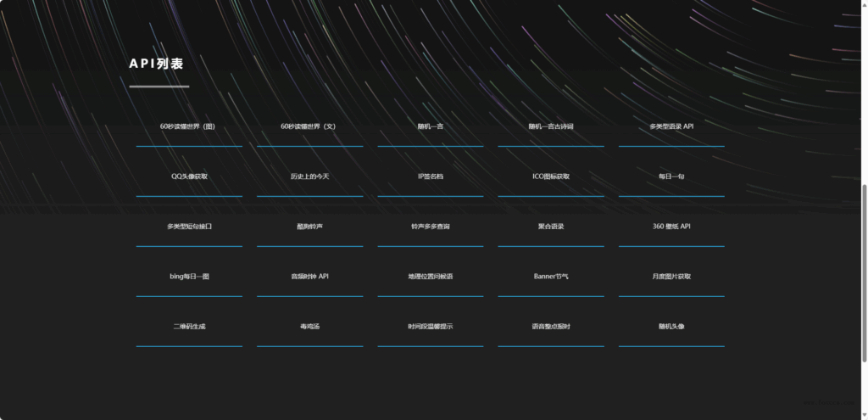This screenshot has height=420, width=868.
Task: Open the 毒鸡汤 API entry
Action: [309, 327]
